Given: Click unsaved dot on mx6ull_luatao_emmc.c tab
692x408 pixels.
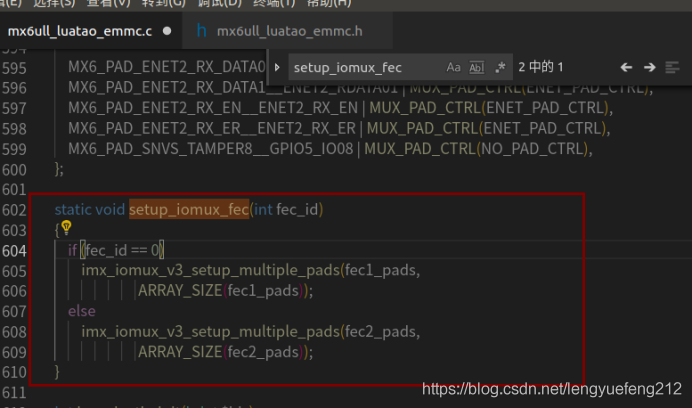Looking at the screenshot, I should 167,31.
